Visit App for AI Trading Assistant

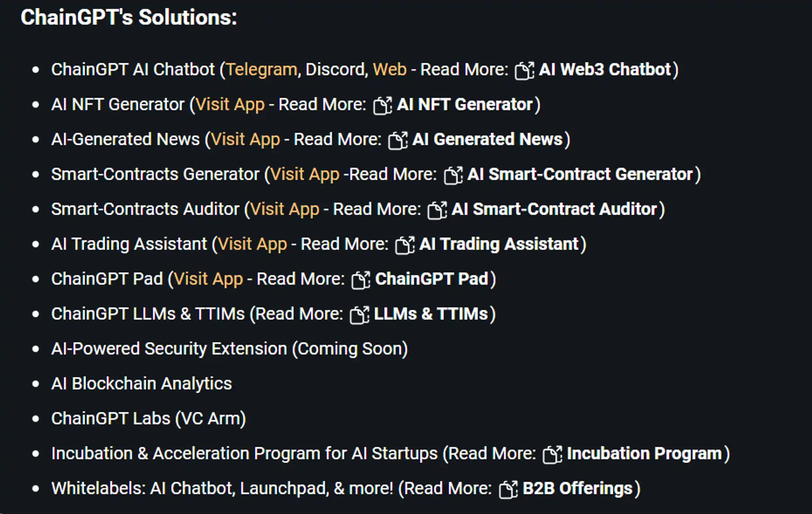click(x=252, y=244)
